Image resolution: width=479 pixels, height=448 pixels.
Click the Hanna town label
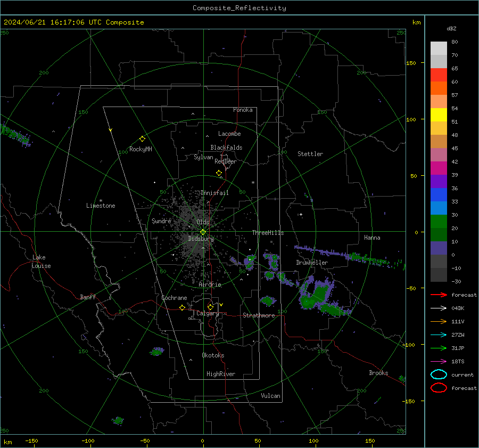coord(372,238)
